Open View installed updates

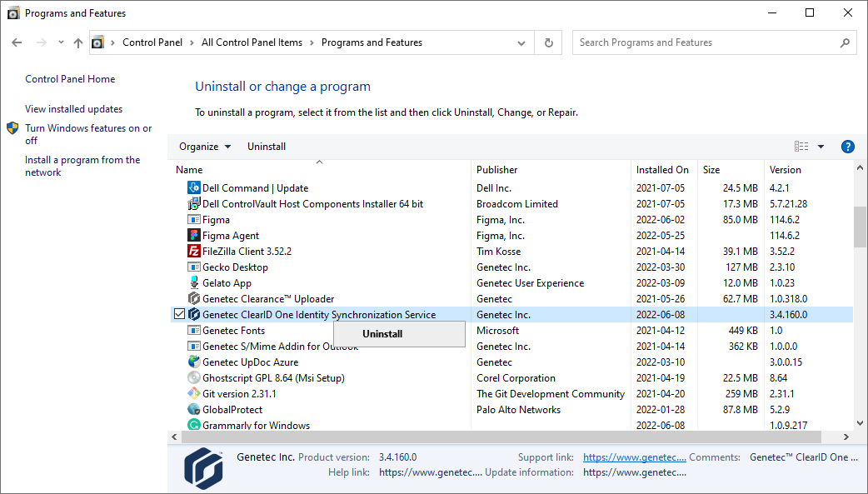coord(74,108)
